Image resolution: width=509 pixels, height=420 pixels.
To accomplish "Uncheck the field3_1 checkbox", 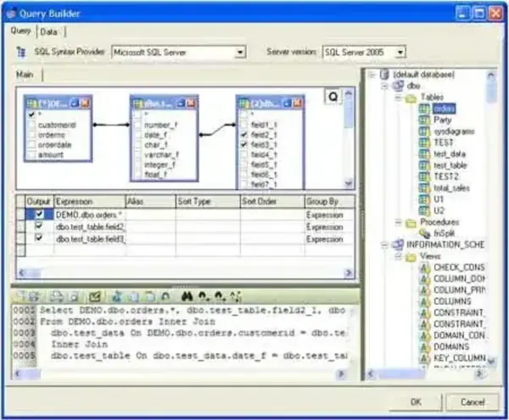I will [243, 144].
